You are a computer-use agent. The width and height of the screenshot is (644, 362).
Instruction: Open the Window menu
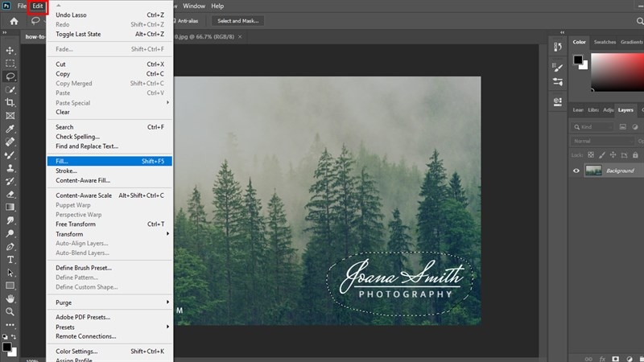tap(194, 6)
